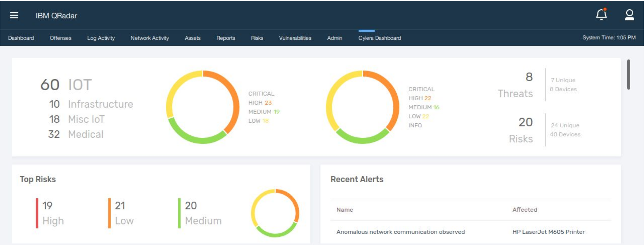Click the IBM QRadar title

point(56,16)
